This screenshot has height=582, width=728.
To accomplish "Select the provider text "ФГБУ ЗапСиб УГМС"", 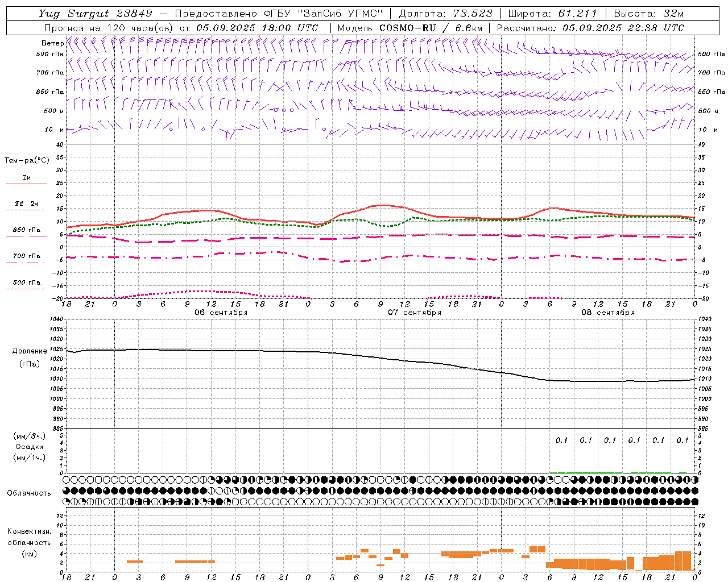I will coord(323,14).
